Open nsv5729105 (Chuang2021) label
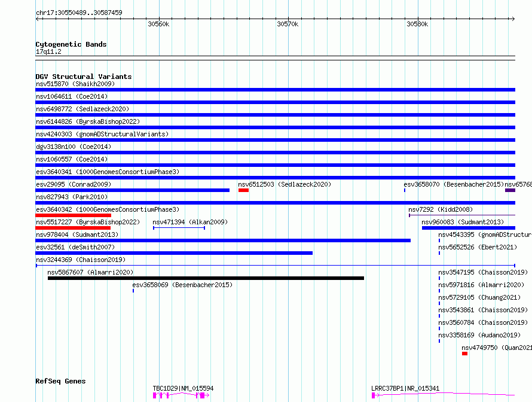 tap(479, 297)
